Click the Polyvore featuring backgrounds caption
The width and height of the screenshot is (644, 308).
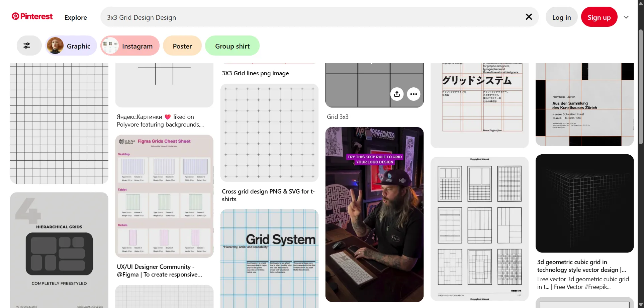tap(160, 121)
